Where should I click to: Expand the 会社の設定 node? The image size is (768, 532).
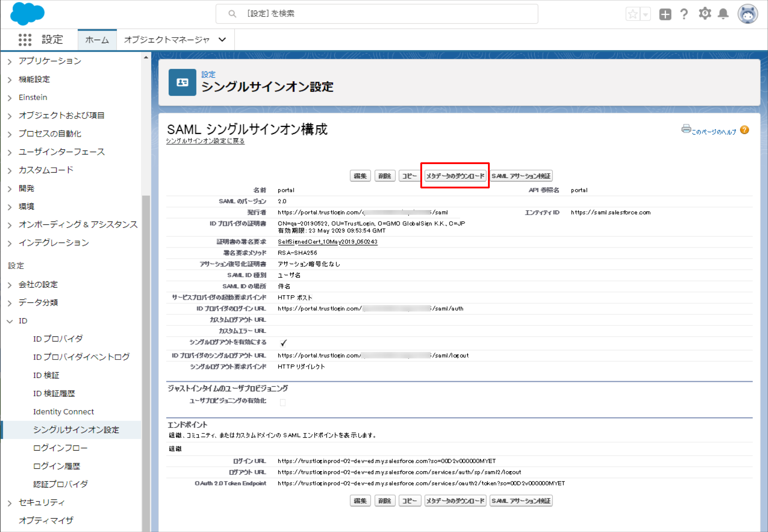click(10, 285)
